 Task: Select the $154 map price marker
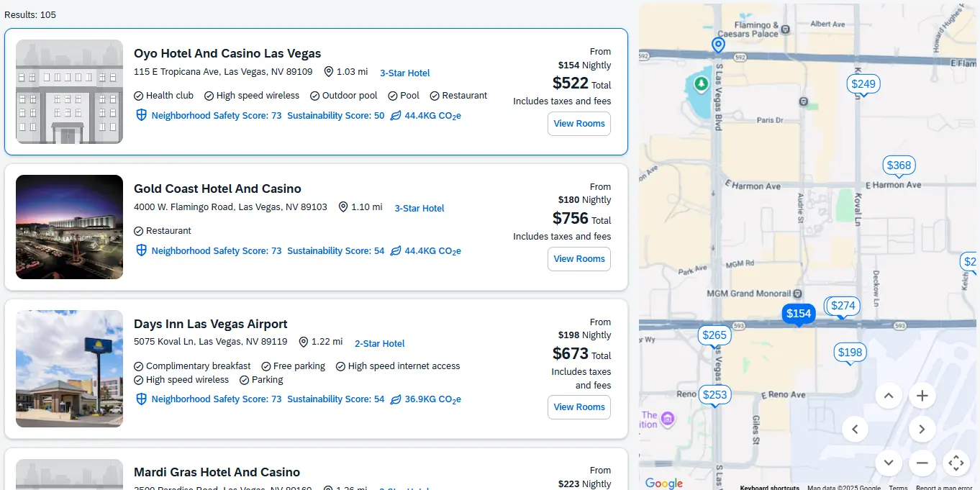tap(799, 314)
